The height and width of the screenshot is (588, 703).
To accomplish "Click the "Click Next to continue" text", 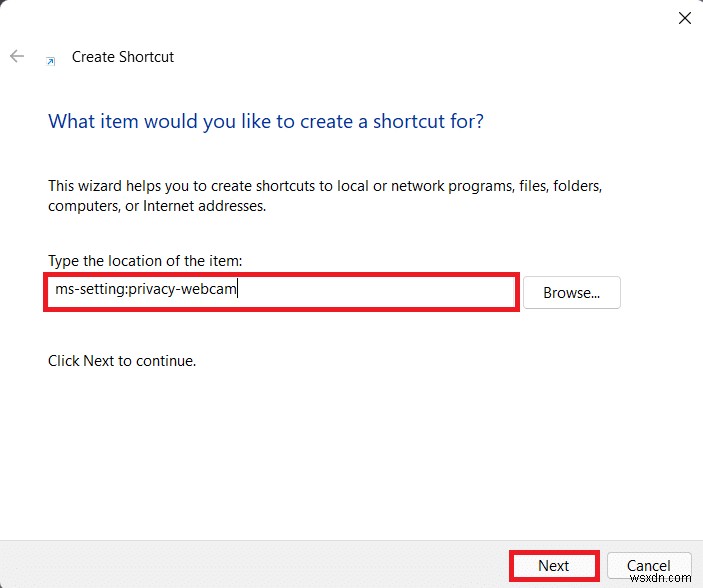I will [122, 361].
